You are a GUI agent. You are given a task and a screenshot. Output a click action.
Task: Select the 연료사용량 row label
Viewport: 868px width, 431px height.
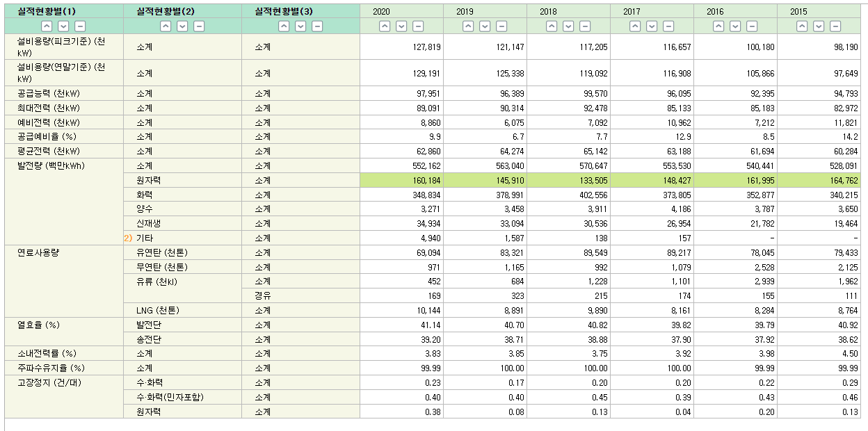(x=38, y=252)
